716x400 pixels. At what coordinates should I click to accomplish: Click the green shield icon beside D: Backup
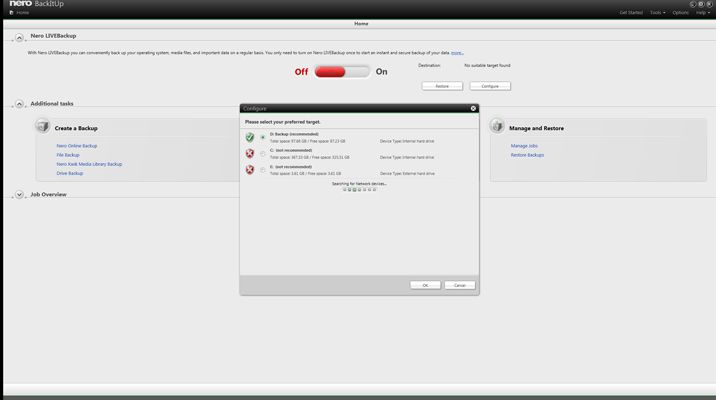click(250, 137)
